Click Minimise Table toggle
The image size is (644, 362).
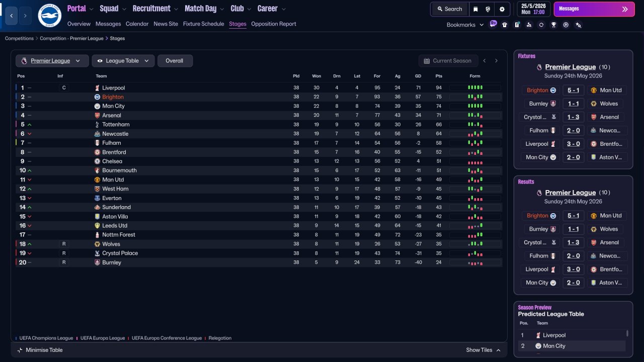coord(40,350)
